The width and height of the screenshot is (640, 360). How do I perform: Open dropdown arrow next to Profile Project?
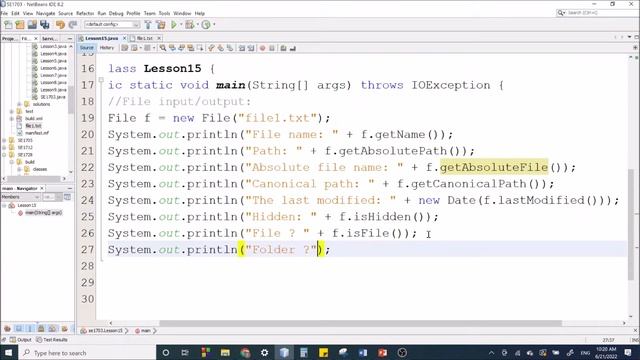213,24
